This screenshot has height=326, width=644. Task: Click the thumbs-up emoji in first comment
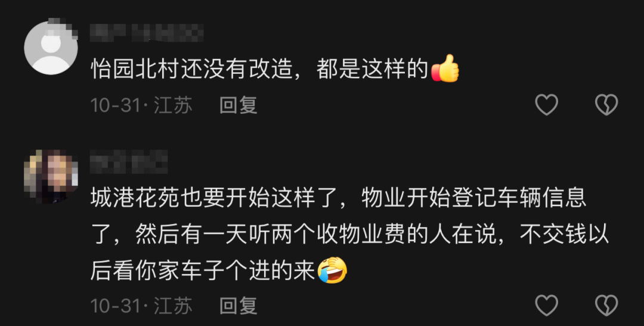445,69
